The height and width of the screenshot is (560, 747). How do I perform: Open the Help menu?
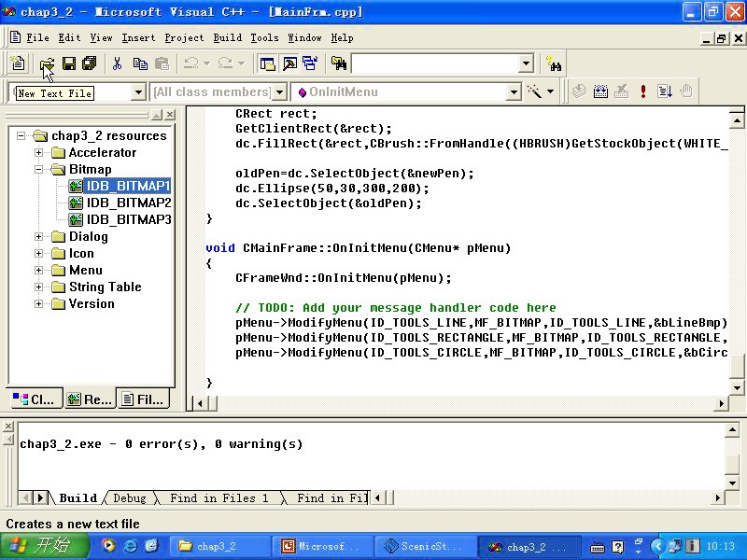click(343, 38)
